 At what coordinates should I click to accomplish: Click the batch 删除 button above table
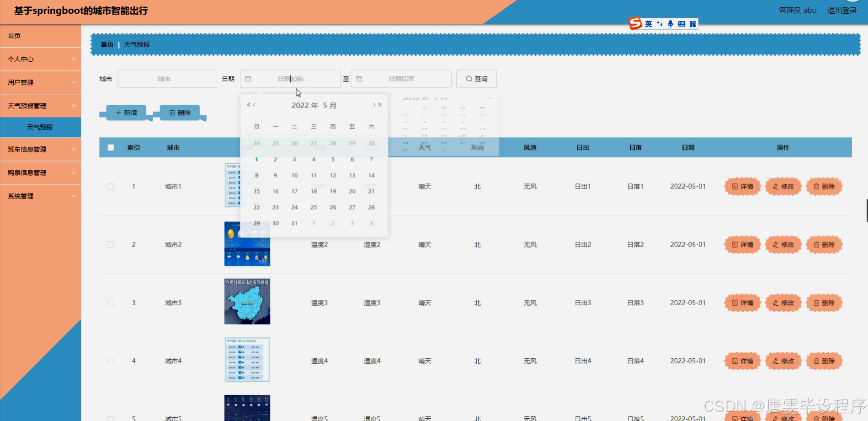180,113
